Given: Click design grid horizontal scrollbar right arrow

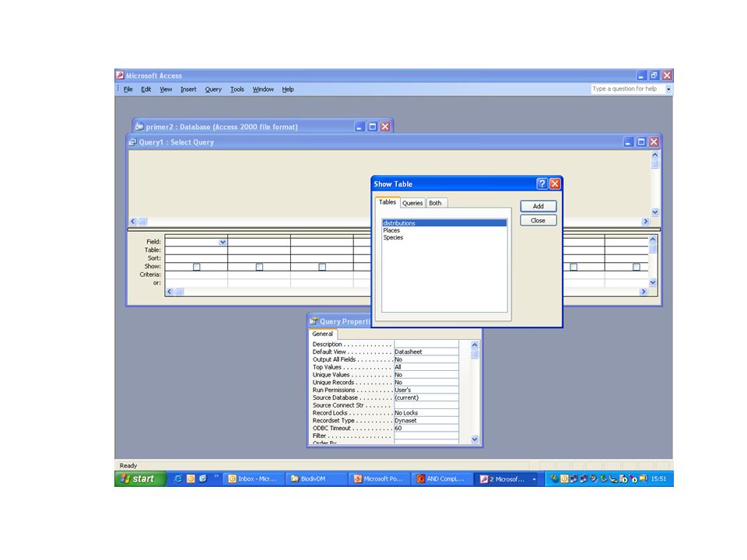Looking at the screenshot, I should click(x=644, y=292).
